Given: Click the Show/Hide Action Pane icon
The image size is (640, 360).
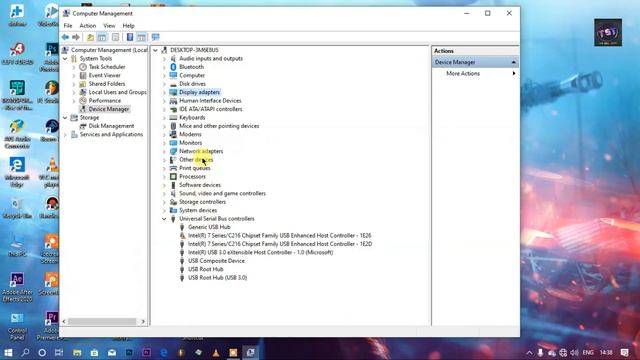Looking at the screenshot, I should coord(141,38).
